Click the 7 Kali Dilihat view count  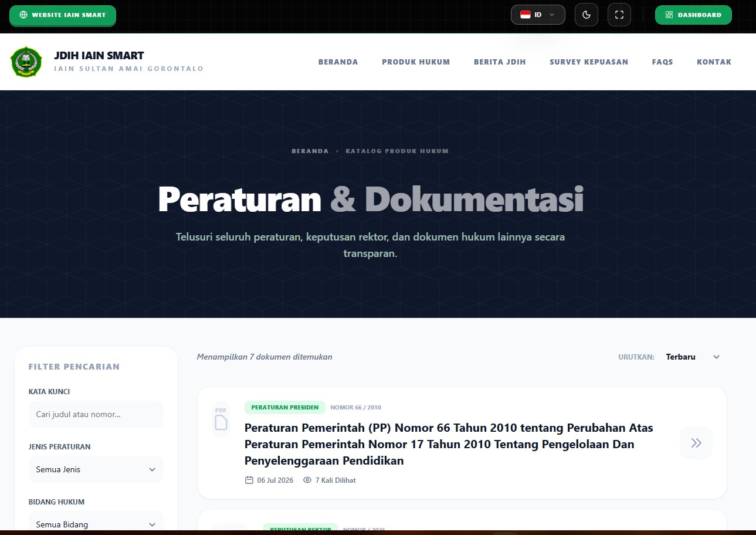(335, 480)
